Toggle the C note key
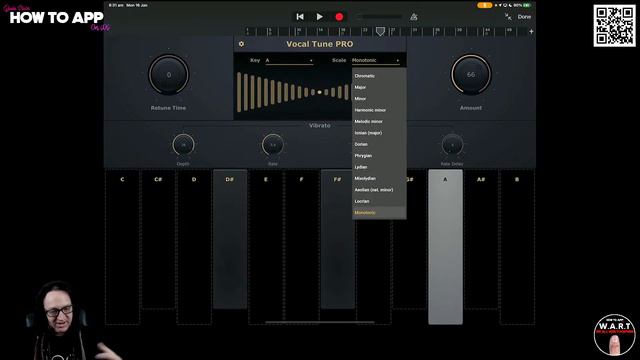This screenshot has height=360, width=640. [122, 247]
